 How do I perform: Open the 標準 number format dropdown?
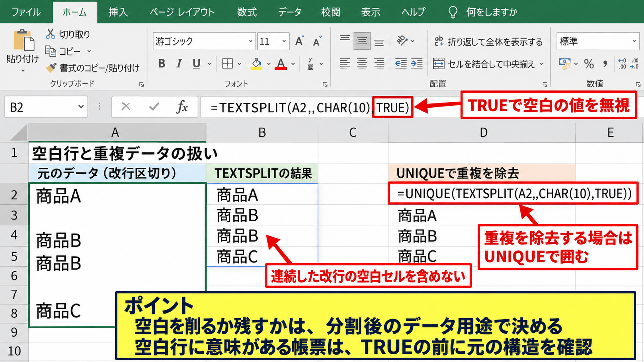634,41
